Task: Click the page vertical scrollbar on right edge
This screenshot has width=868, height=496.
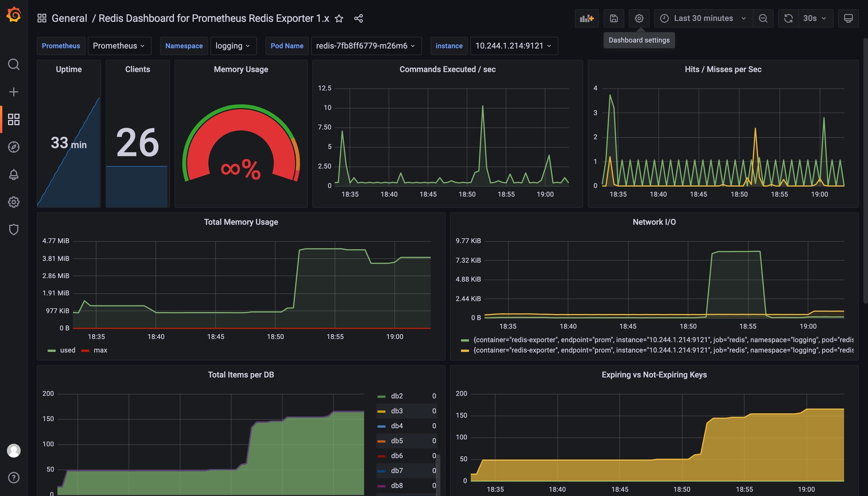Action: 865,170
